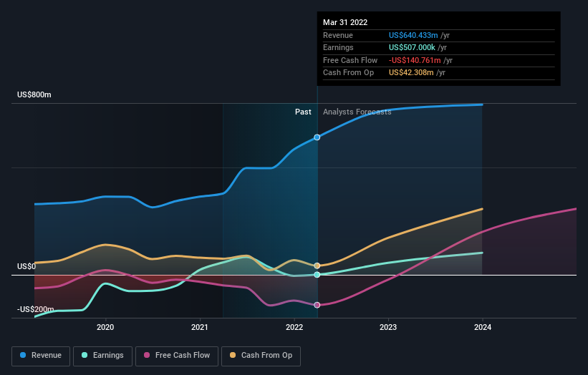This screenshot has height=375, width=588.
Task: Click the -US$140.761m free cash flow value
Action: click(415, 60)
